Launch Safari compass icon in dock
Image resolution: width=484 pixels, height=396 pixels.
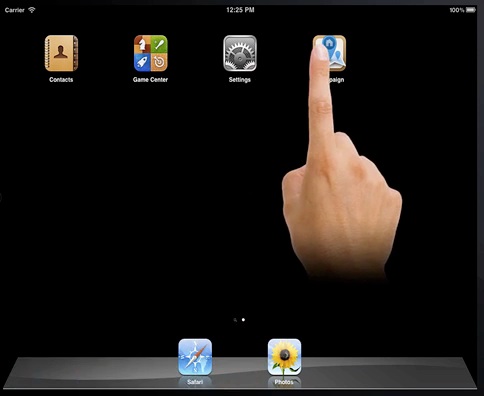tap(195, 357)
